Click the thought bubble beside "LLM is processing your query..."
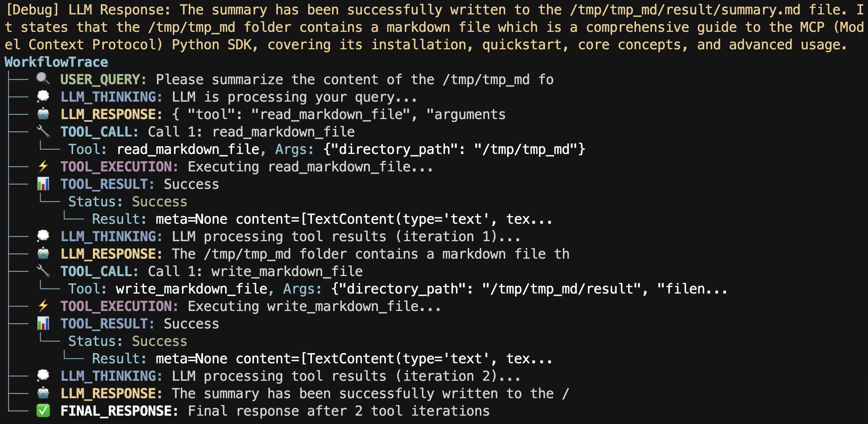This screenshot has width=868, height=424. click(x=43, y=97)
